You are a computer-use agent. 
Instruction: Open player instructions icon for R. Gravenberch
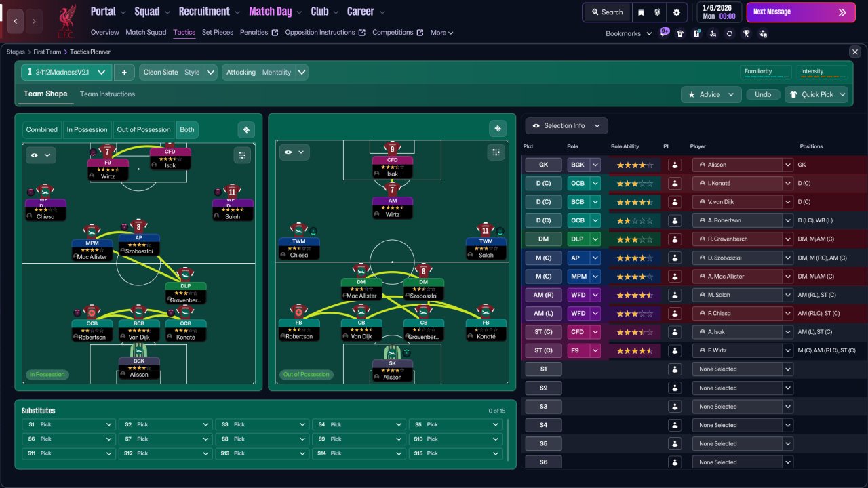tap(674, 239)
